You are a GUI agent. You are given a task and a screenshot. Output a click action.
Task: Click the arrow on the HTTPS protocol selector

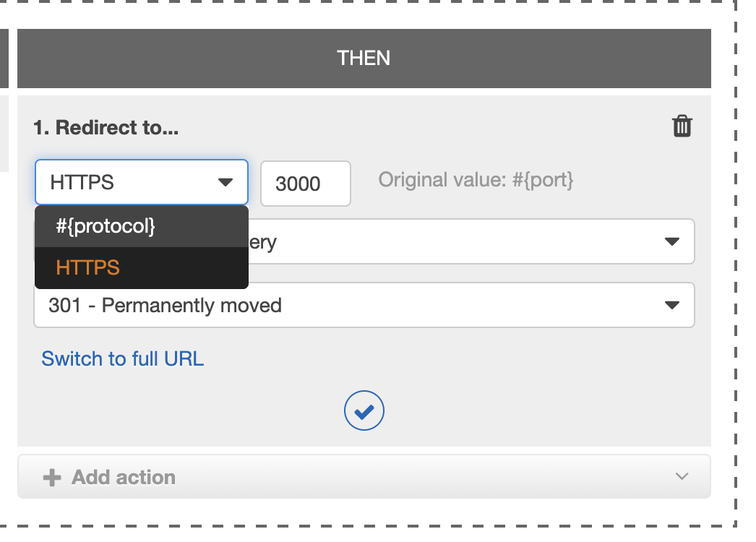click(225, 182)
